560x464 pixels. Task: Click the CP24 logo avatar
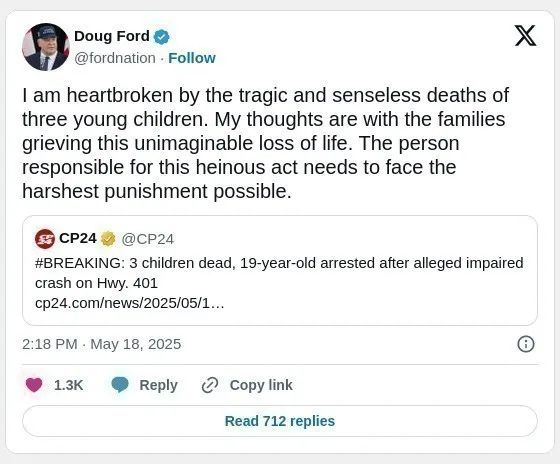click(x=45, y=239)
